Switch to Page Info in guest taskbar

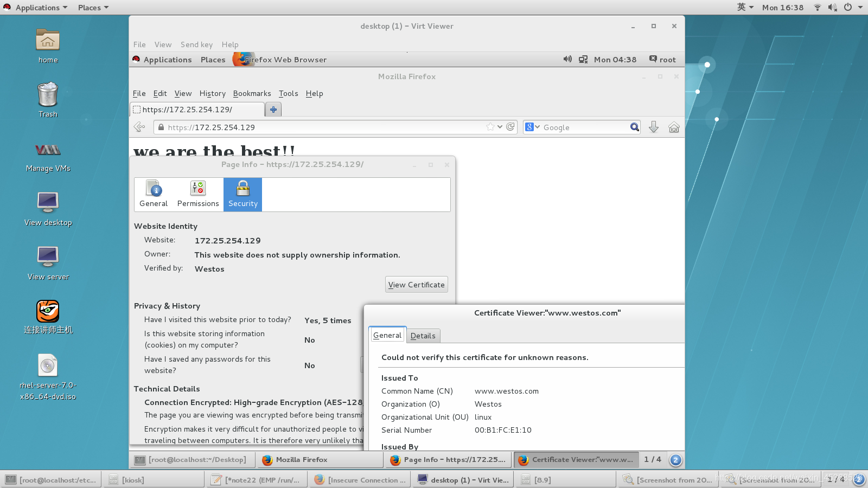(x=449, y=460)
